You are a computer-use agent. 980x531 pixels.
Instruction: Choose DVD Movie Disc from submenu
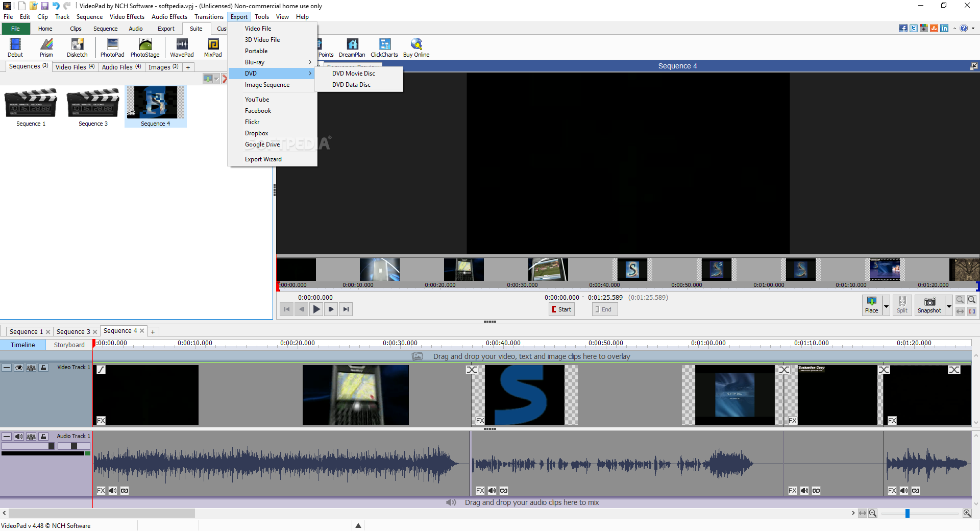pos(353,74)
